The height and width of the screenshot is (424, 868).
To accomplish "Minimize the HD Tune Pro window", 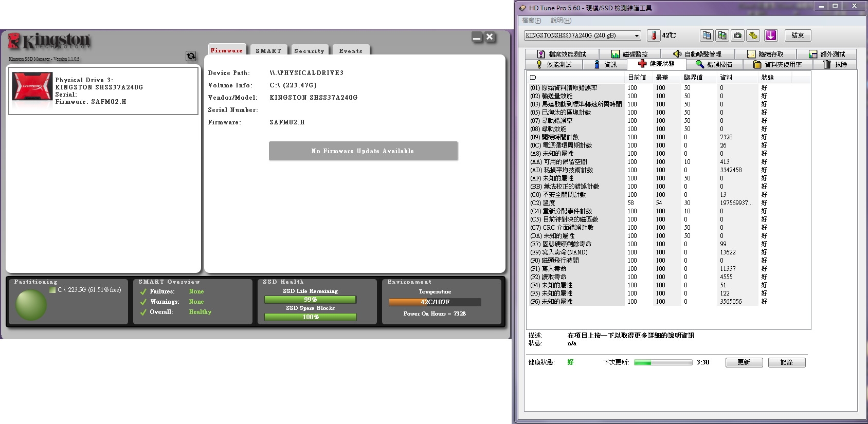I will pos(821,6).
